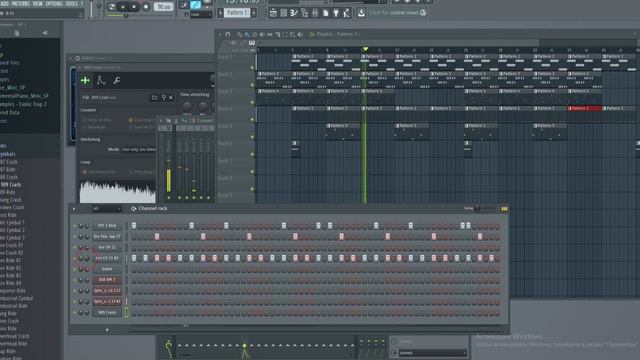The width and height of the screenshot is (640, 360).
Task: Open the Declicking Mode dropdown
Action: pyautogui.click(x=138, y=149)
